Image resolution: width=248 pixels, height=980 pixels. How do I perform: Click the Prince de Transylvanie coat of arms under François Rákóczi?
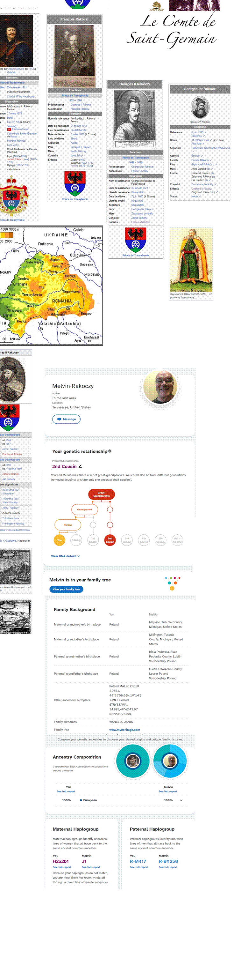(x=75, y=184)
